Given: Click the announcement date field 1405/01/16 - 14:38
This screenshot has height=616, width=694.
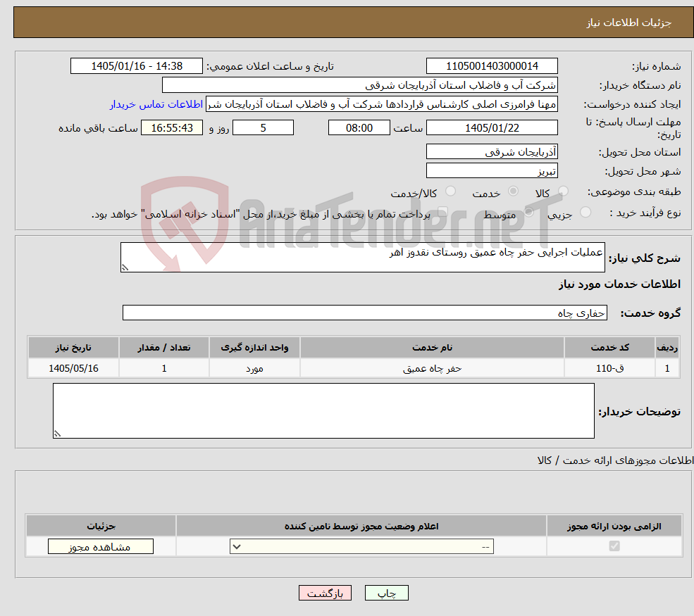Looking at the screenshot, I should tap(136, 66).
